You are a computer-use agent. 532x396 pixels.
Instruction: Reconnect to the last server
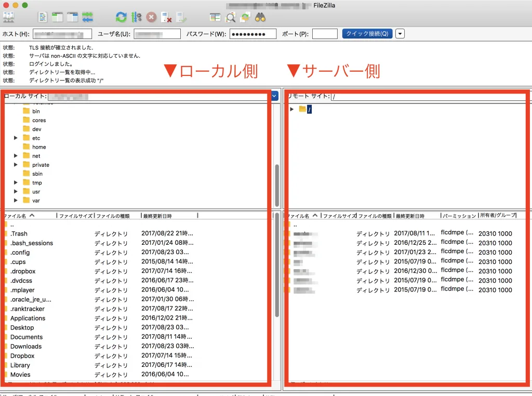click(181, 17)
